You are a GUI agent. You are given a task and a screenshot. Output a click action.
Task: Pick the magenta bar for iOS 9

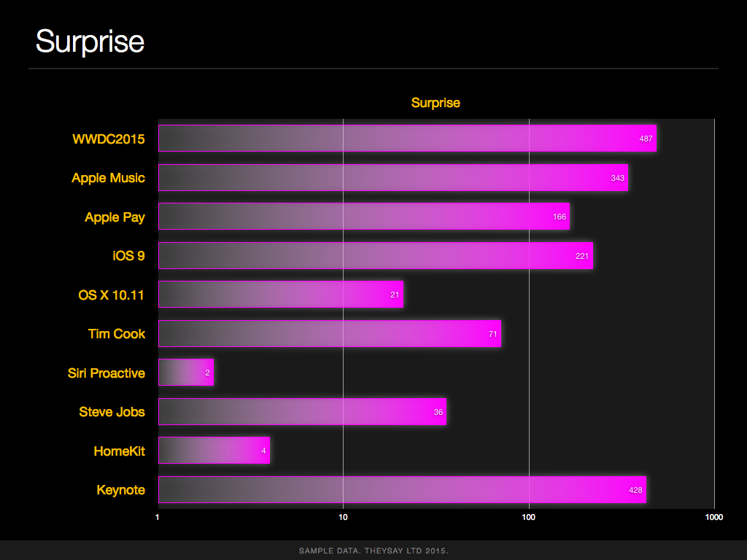pyautogui.click(x=376, y=256)
